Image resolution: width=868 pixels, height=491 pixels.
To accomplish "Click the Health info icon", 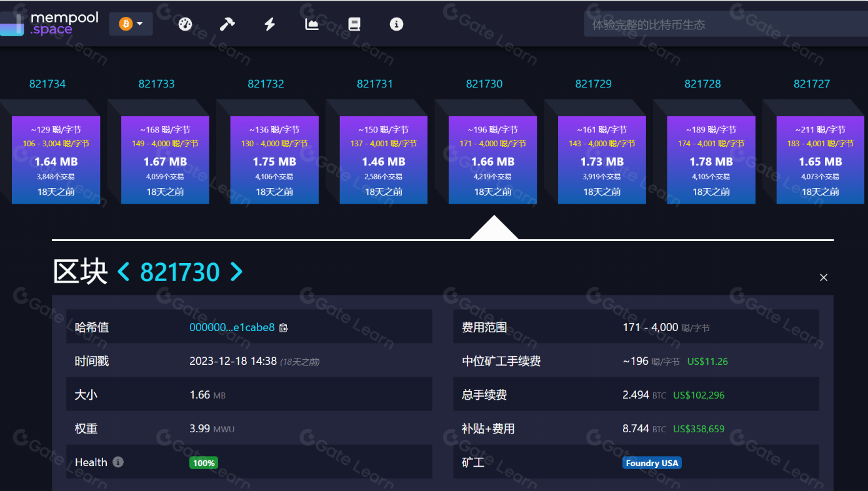I will [118, 462].
